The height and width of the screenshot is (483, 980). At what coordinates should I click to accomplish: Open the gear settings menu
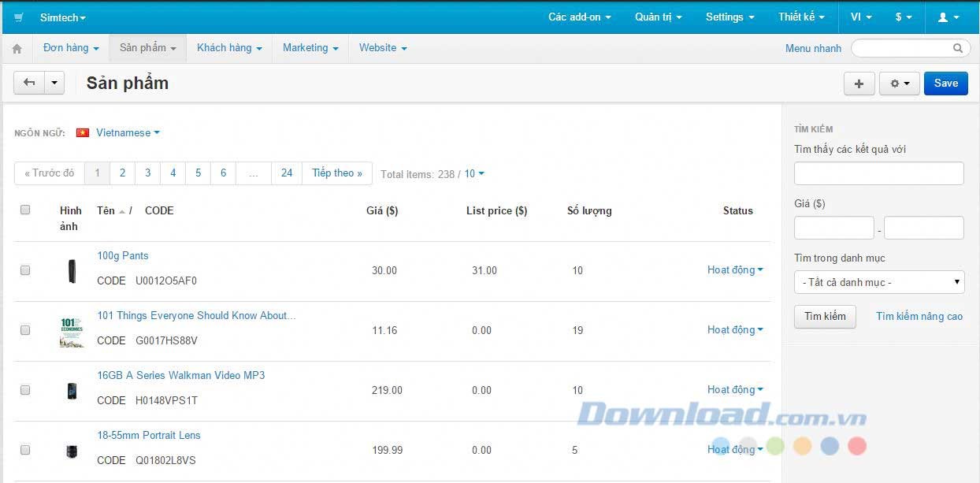point(899,84)
